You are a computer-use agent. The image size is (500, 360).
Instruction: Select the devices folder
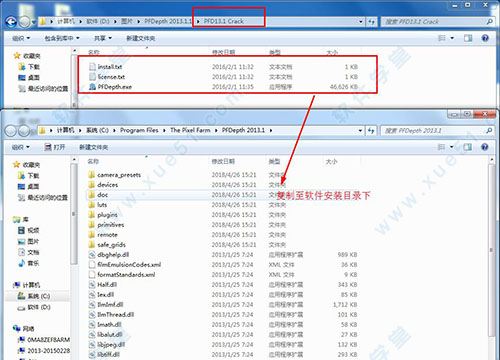[x=103, y=185]
